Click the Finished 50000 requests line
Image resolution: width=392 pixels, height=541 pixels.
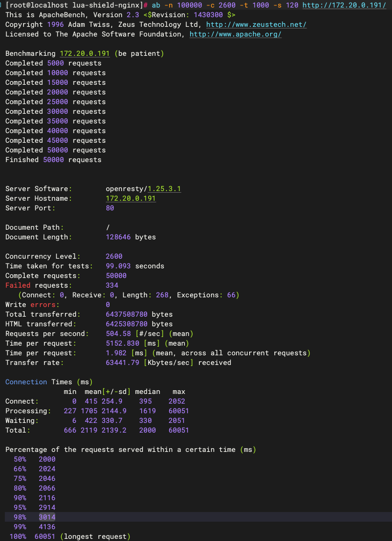coord(53,160)
